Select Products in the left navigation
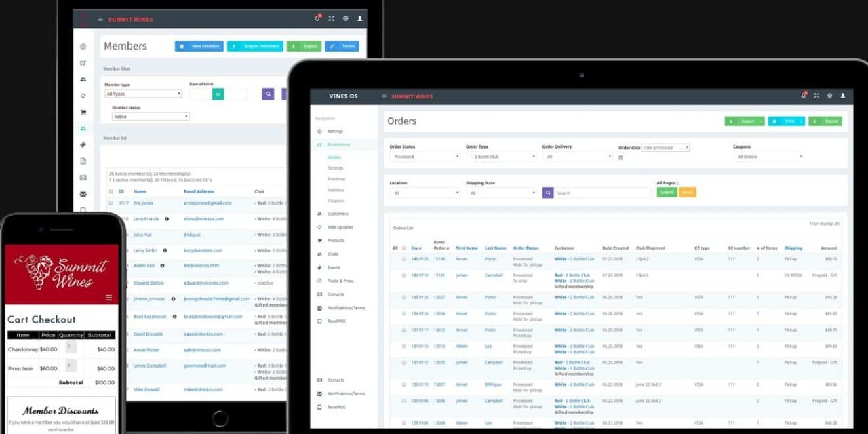Screen dimensions: 868x434 (x=336, y=241)
